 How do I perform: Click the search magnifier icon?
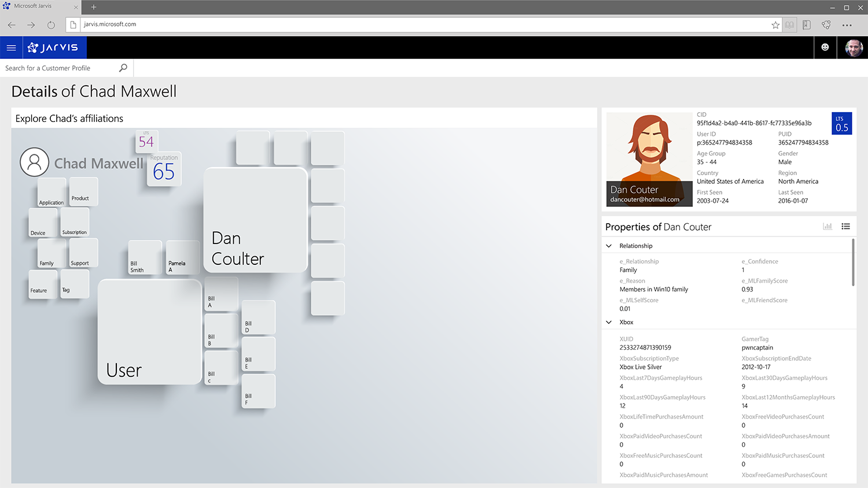123,68
